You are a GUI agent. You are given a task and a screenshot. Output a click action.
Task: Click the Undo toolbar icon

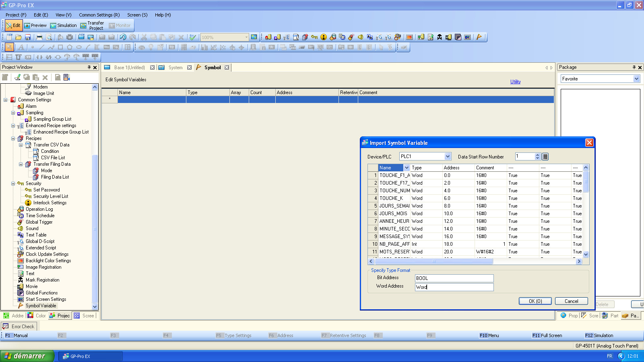[123, 37]
